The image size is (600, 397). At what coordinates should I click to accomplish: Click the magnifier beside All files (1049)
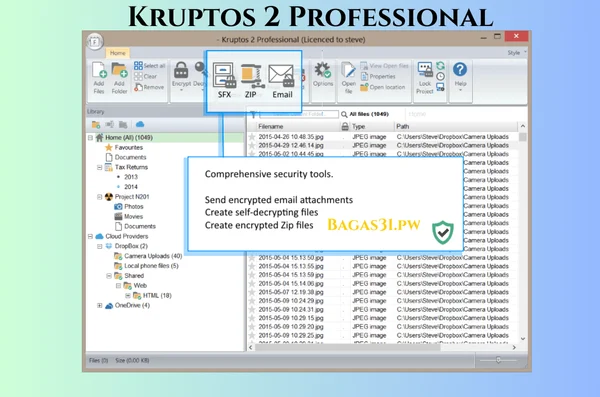click(344, 114)
